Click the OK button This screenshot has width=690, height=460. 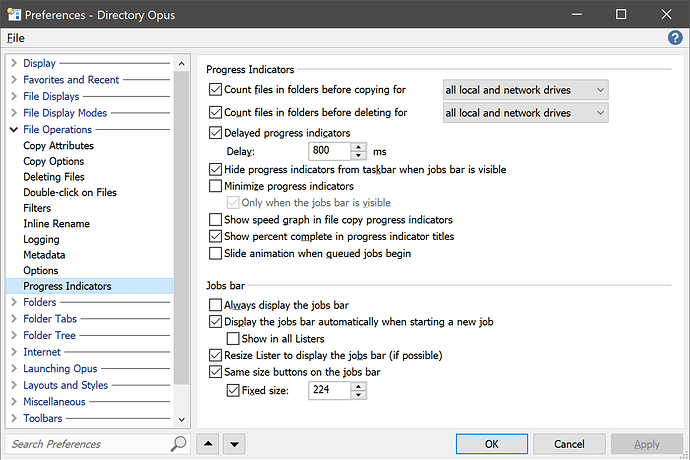pyautogui.click(x=492, y=444)
